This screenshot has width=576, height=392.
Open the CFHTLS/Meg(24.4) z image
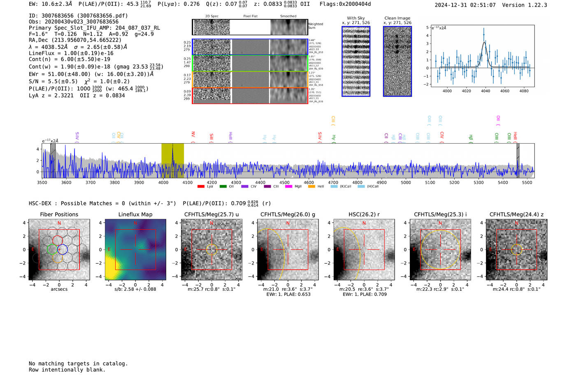(516, 250)
